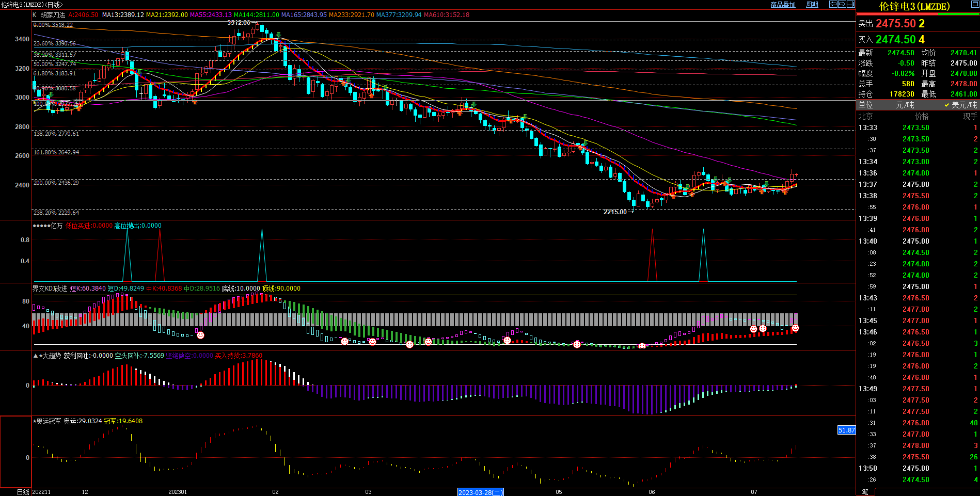Open the 日线 period selector at bottom left
The image size is (980, 496).
(x=23, y=492)
